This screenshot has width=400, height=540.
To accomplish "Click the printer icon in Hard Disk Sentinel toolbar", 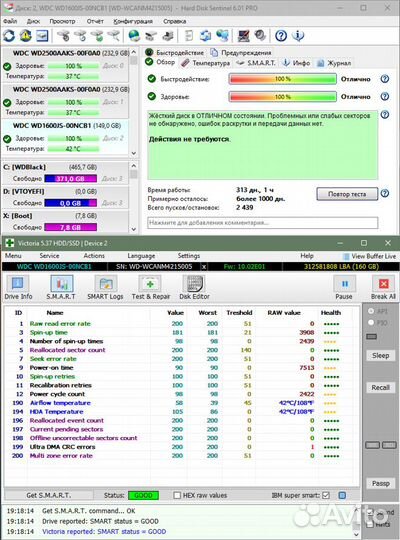I will click(x=168, y=35).
